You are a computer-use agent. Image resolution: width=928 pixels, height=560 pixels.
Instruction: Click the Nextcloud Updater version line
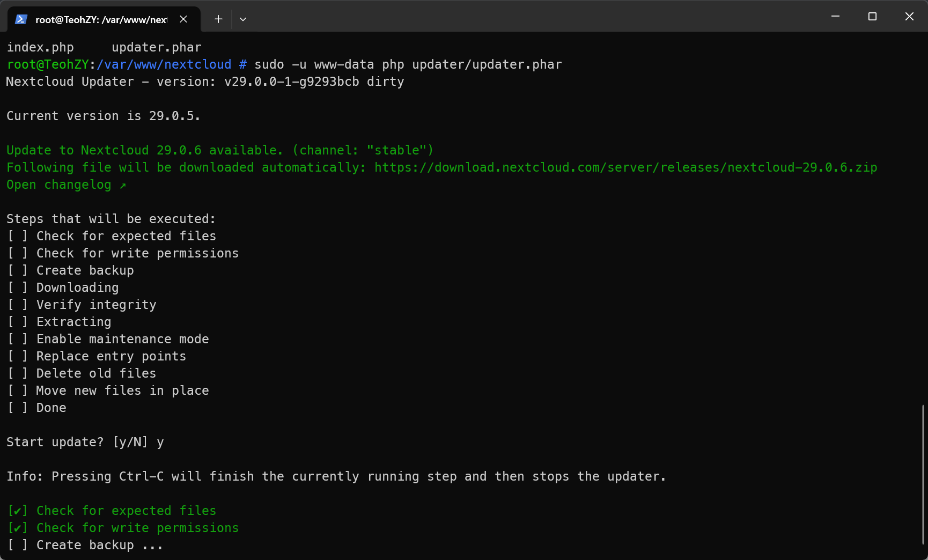205,82
